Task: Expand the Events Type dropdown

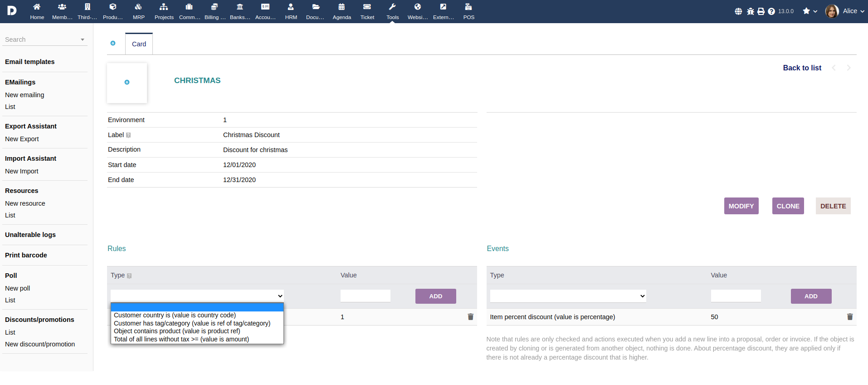Action: (x=568, y=296)
